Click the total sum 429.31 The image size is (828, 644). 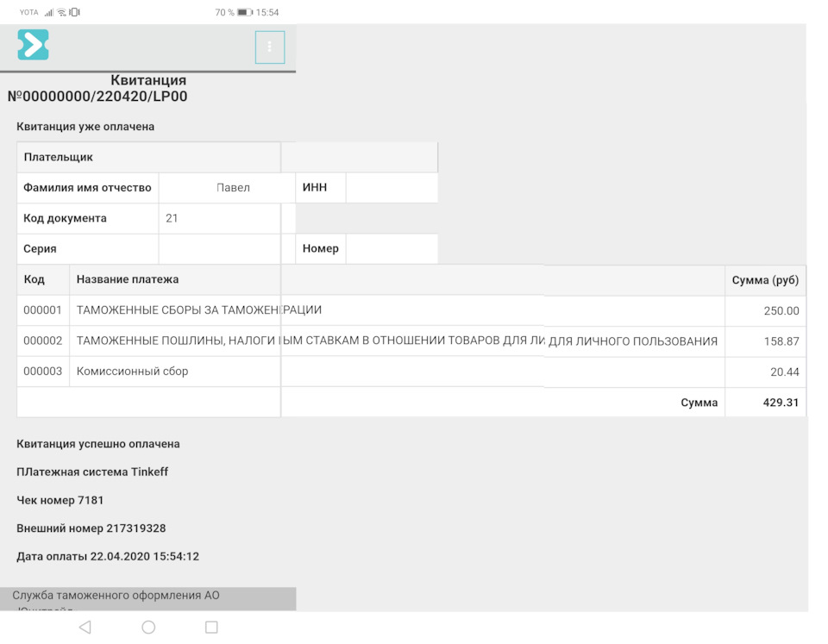click(x=781, y=403)
